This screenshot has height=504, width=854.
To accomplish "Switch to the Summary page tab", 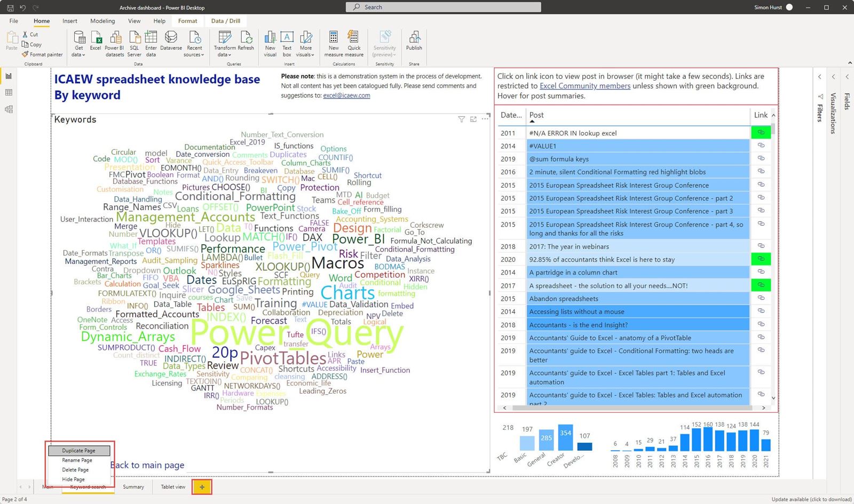I will (x=133, y=487).
